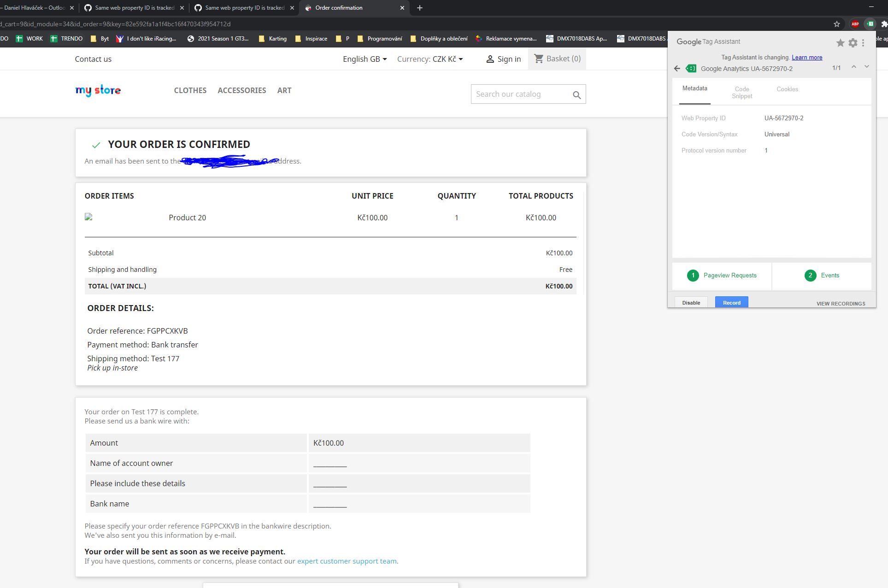Open the CLOTHES menu

[190, 90]
